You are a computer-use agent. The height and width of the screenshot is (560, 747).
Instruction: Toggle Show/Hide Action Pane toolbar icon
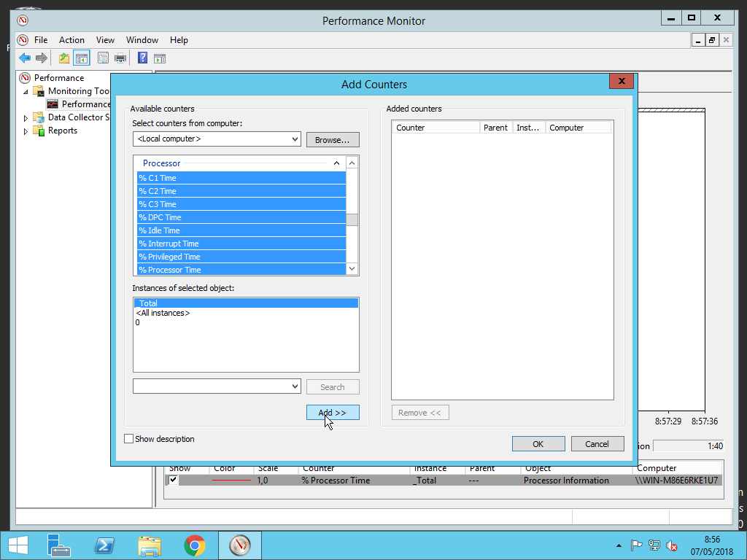(x=160, y=58)
